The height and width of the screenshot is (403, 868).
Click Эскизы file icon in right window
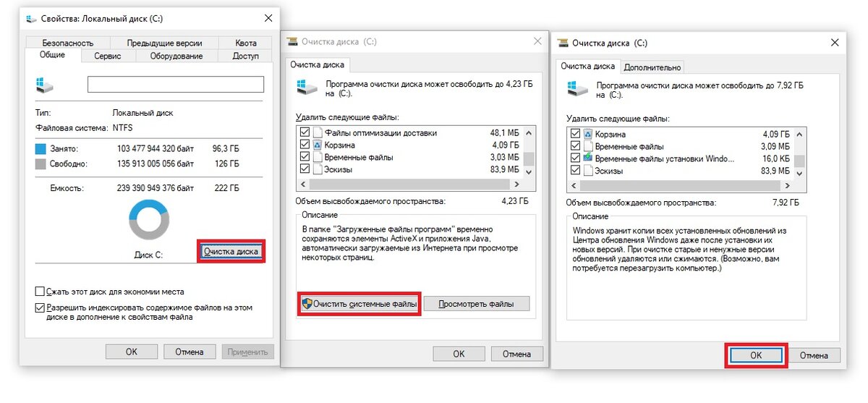tap(588, 171)
